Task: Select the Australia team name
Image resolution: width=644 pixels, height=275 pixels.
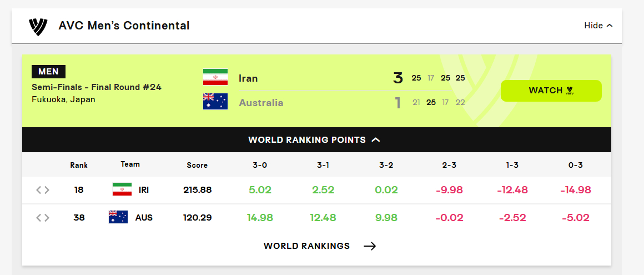Action: pyautogui.click(x=261, y=102)
